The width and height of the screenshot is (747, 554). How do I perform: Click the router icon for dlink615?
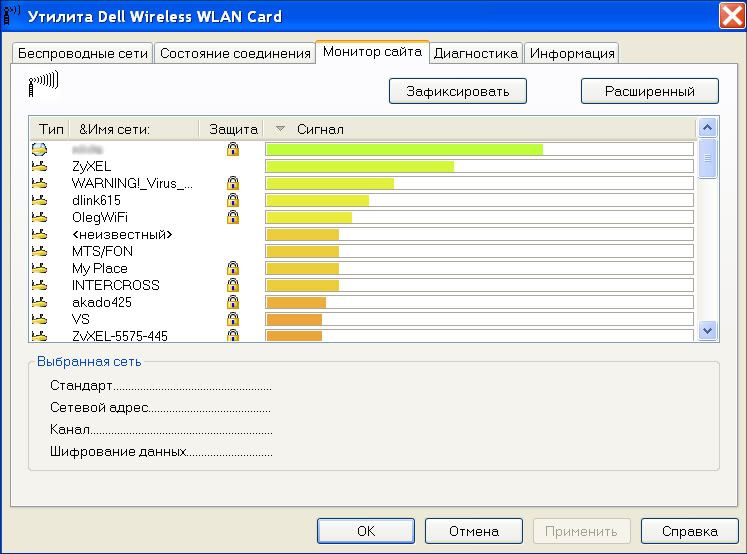click(x=39, y=200)
